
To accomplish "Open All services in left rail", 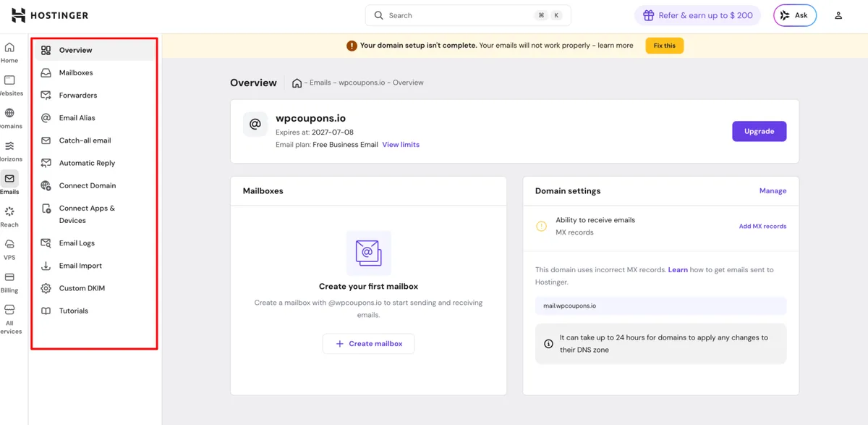I will pyautogui.click(x=9, y=319).
